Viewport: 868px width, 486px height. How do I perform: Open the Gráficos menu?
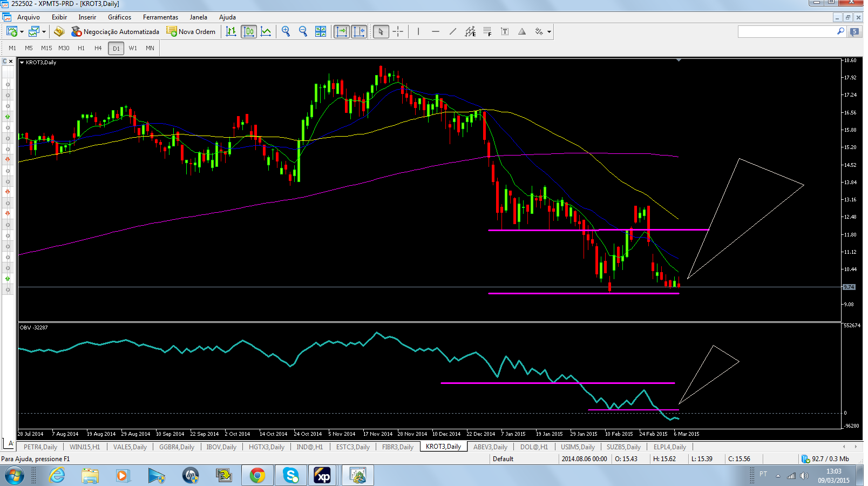coord(119,17)
